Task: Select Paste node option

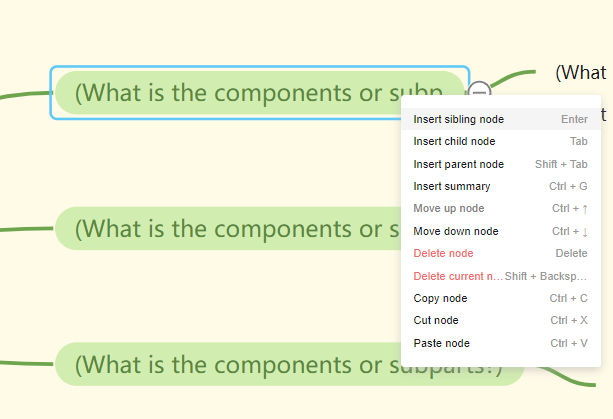Action: [441, 343]
